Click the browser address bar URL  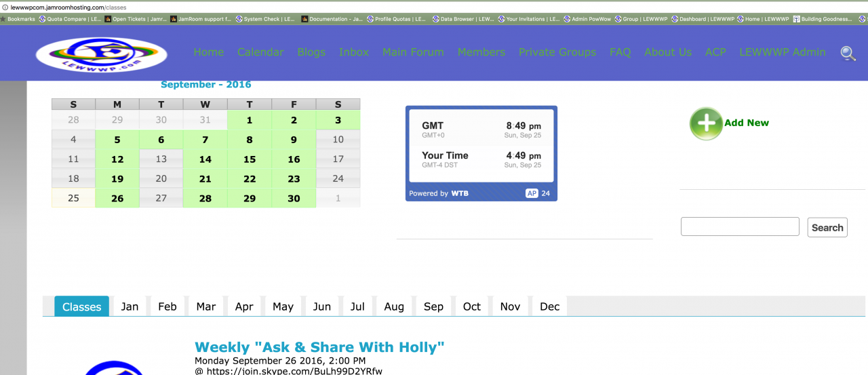(x=68, y=7)
